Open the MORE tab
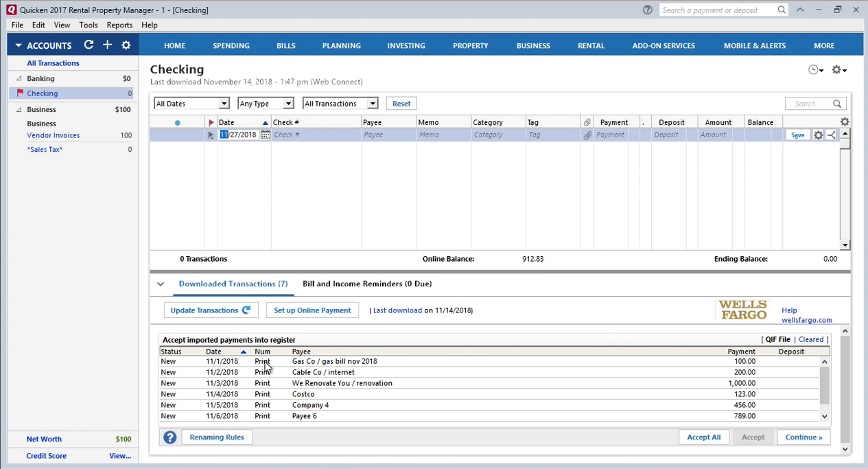 (x=824, y=45)
